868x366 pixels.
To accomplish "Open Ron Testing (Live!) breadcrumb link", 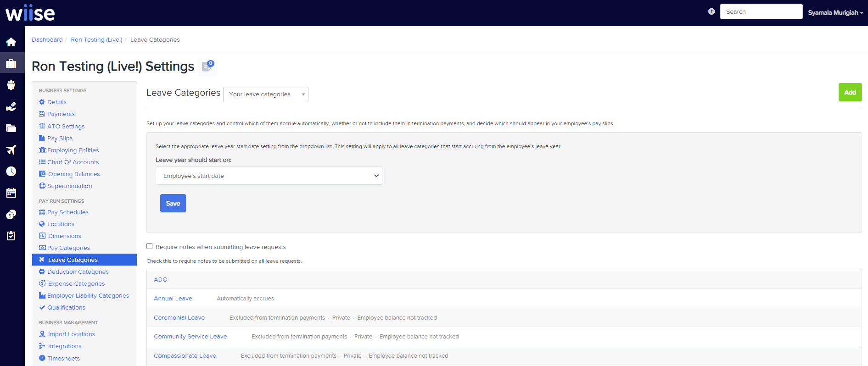I will (x=96, y=40).
